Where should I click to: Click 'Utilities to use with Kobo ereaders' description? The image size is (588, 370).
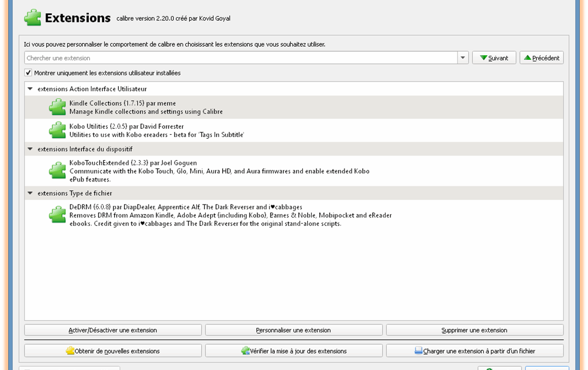(x=157, y=135)
